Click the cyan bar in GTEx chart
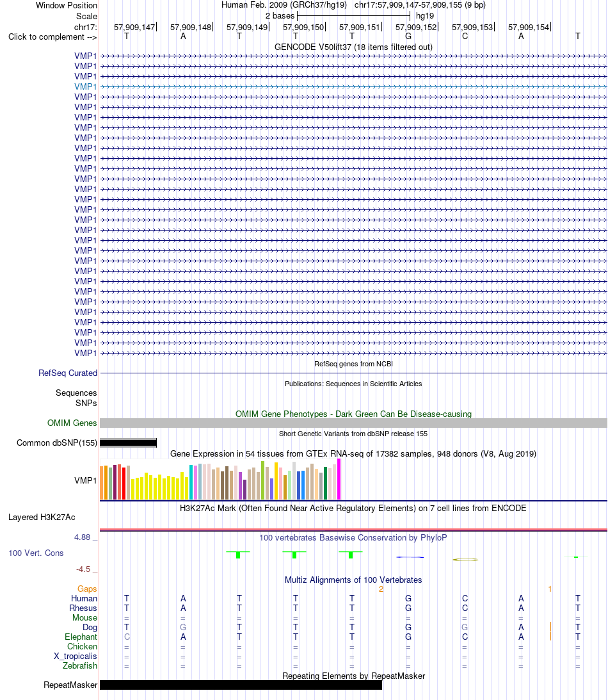608x700 pixels. point(191,482)
